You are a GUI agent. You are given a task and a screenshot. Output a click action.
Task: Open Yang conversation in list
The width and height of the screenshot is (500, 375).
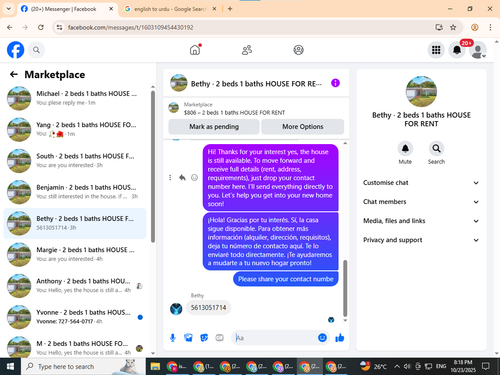pos(75,129)
